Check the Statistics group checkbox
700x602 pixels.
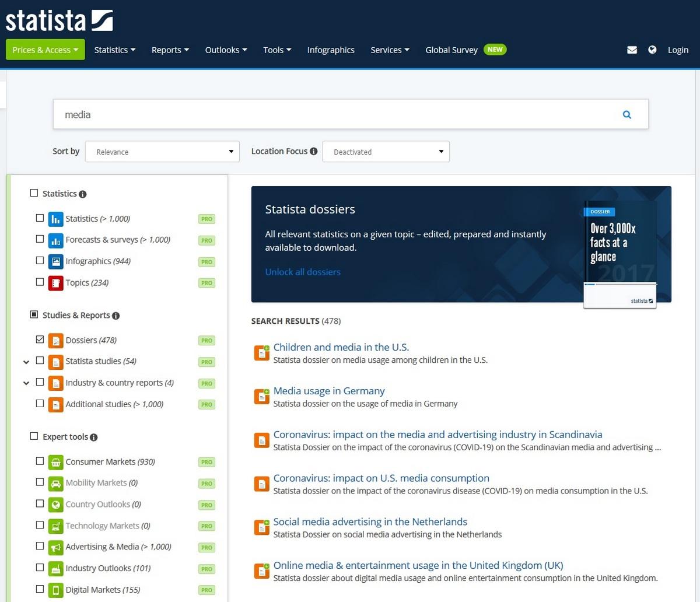34,193
